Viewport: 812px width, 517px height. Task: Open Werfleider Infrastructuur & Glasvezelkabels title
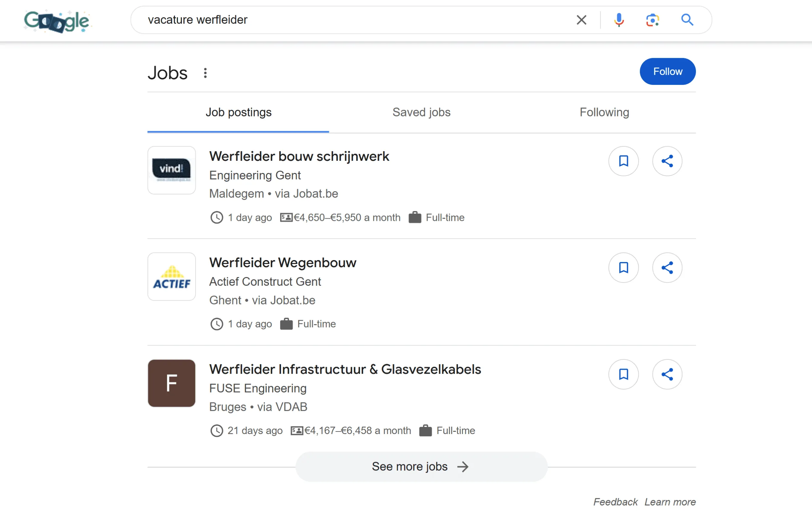point(345,369)
